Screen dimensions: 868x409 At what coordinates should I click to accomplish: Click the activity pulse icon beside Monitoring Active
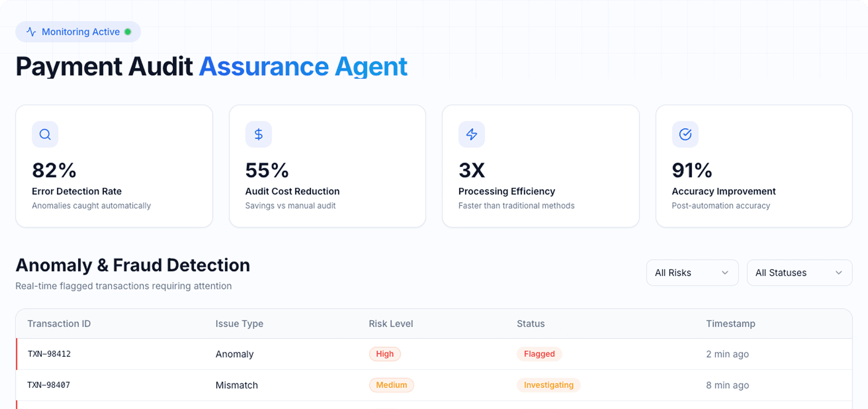pyautogui.click(x=31, y=32)
